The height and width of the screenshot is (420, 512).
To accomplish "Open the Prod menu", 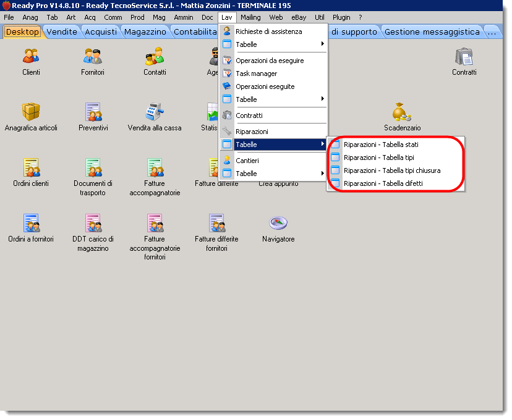I will (x=137, y=17).
